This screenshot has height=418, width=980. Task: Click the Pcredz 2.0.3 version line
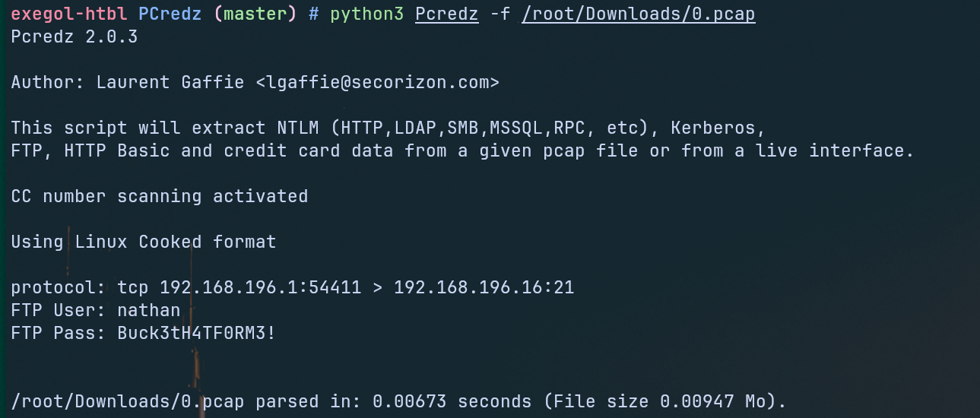(75, 36)
